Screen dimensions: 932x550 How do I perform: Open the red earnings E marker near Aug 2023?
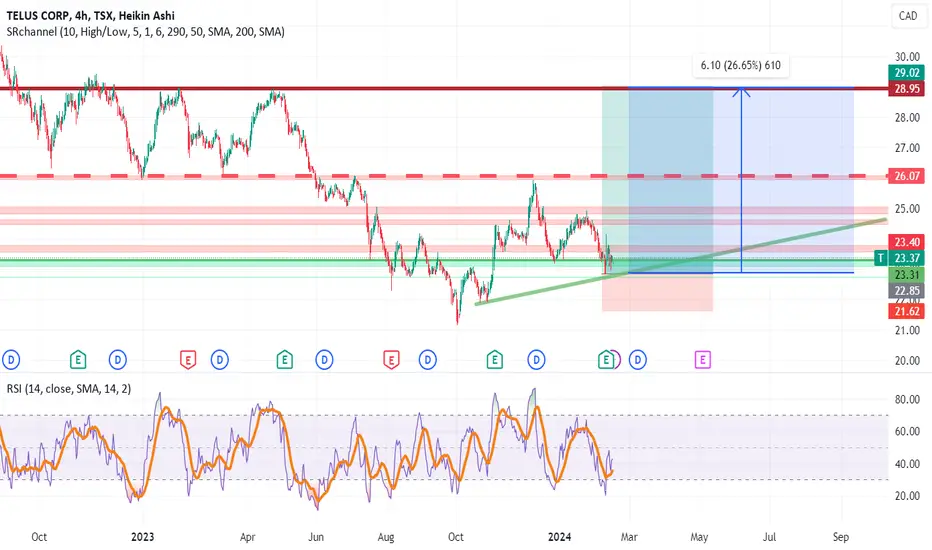click(x=391, y=360)
